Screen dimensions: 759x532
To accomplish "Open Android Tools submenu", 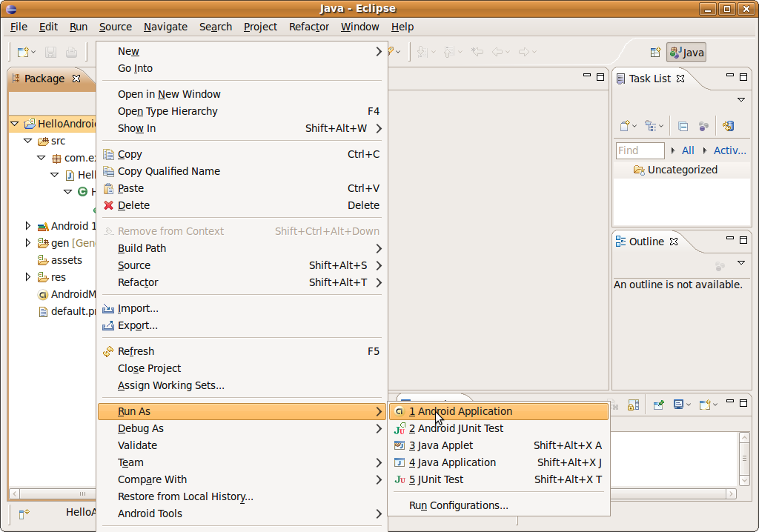I will pyautogui.click(x=242, y=513).
